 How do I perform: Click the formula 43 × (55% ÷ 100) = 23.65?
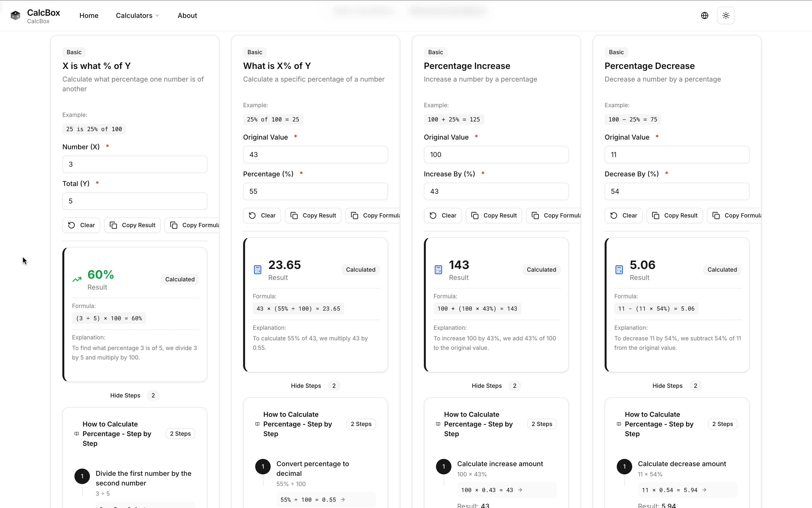tap(298, 308)
